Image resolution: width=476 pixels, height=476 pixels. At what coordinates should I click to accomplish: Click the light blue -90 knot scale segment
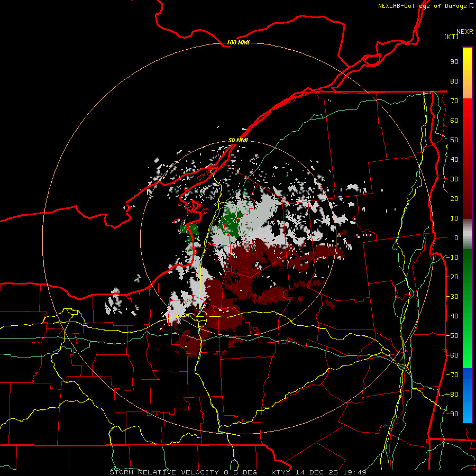click(467, 414)
